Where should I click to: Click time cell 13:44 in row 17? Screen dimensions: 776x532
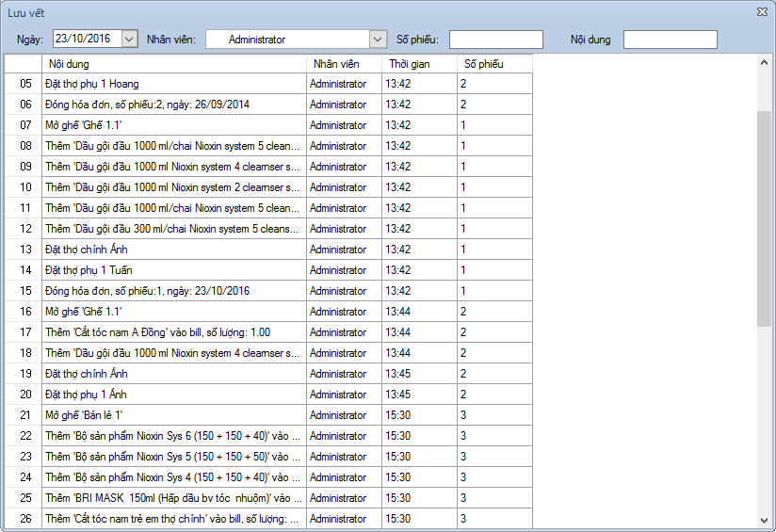coord(419,332)
